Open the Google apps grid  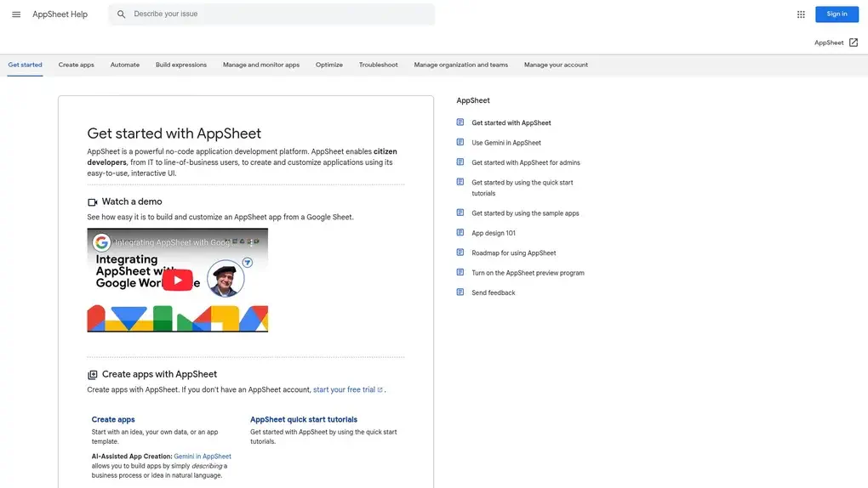pos(801,14)
